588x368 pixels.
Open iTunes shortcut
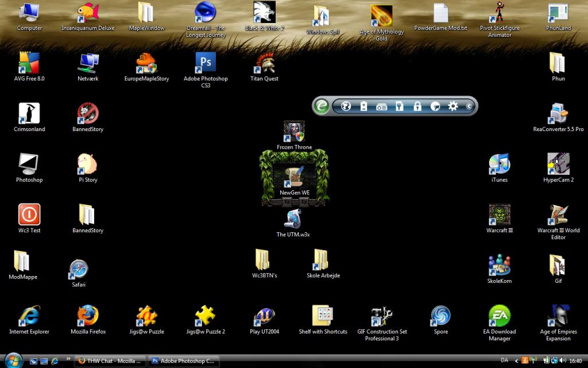[500, 168]
